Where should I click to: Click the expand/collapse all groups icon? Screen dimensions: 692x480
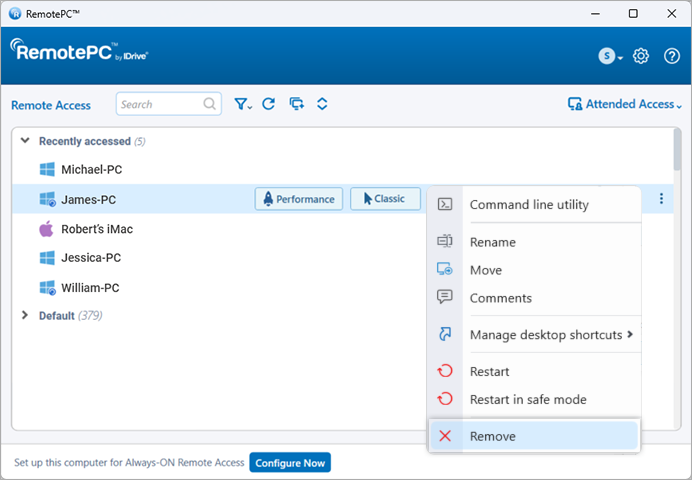tap(322, 104)
